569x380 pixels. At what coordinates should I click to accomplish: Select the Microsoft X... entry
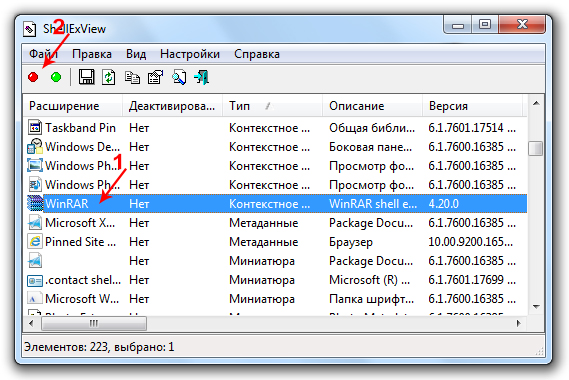click(80, 222)
